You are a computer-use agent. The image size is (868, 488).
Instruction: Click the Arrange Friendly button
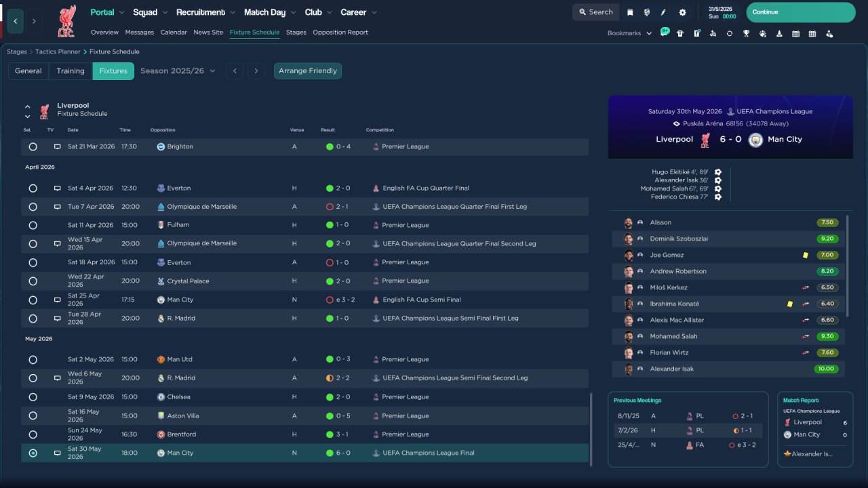click(x=308, y=70)
